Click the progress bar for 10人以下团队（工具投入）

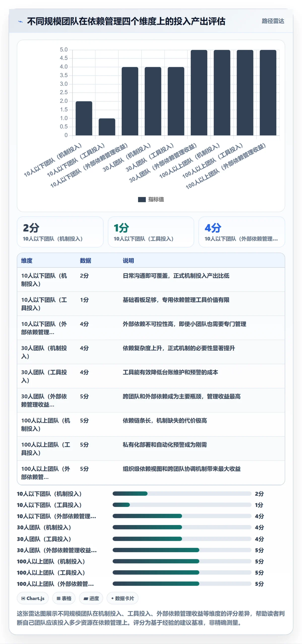point(182,505)
